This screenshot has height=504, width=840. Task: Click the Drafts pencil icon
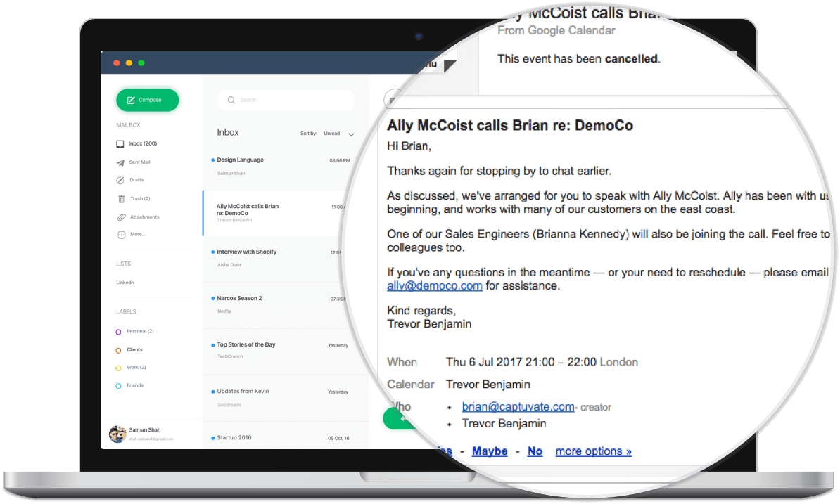tap(120, 181)
